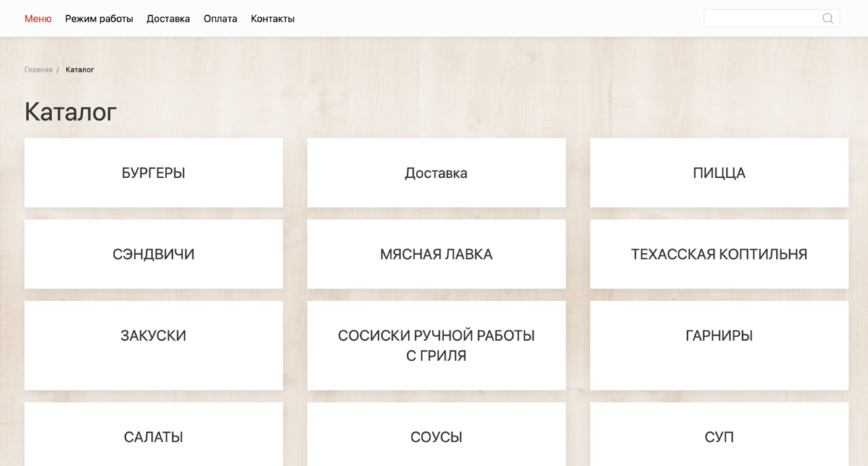The width and height of the screenshot is (868, 466).
Task: Open Доставка in the top navigation bar
Action: tap(168, 19)
